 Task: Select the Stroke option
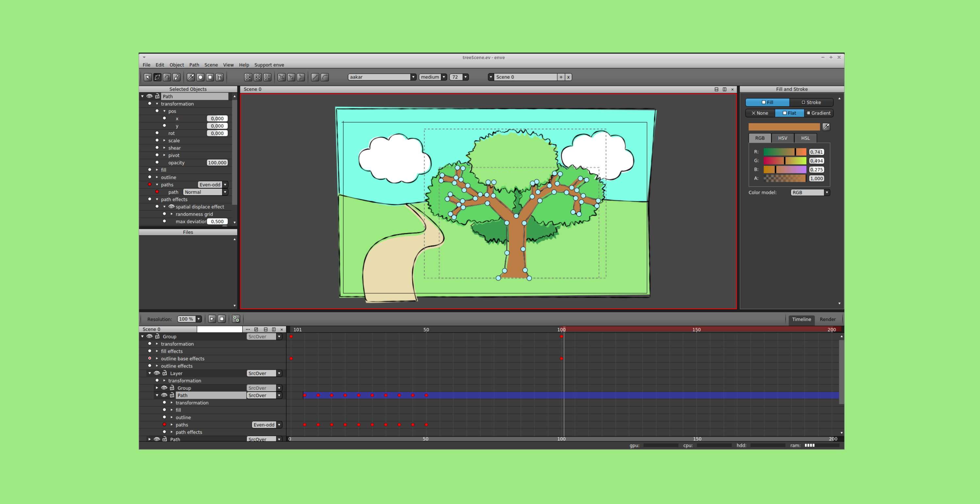(x=811, y=102)
